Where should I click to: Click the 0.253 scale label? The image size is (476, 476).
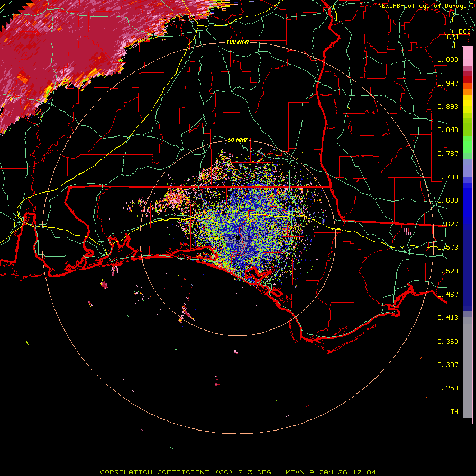(448, 388)
